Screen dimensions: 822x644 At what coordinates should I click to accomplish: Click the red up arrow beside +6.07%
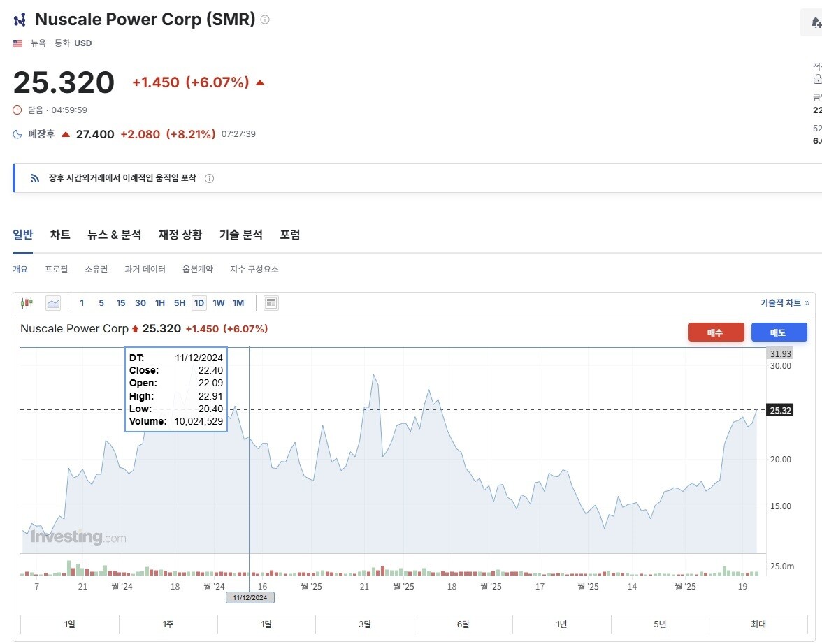[x=259, y=83]
